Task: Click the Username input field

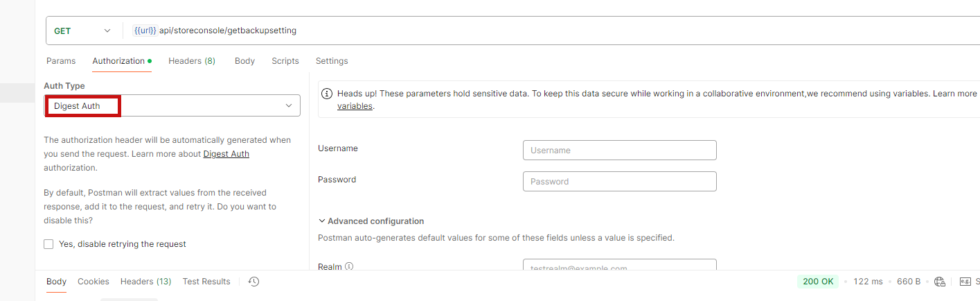Action: point(619,150)
